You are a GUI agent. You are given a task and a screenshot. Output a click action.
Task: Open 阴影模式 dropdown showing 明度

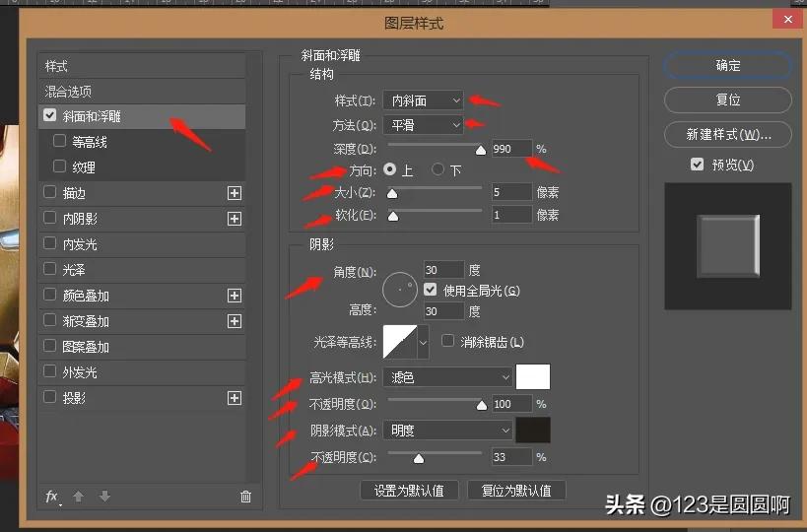tap(447, 431)
